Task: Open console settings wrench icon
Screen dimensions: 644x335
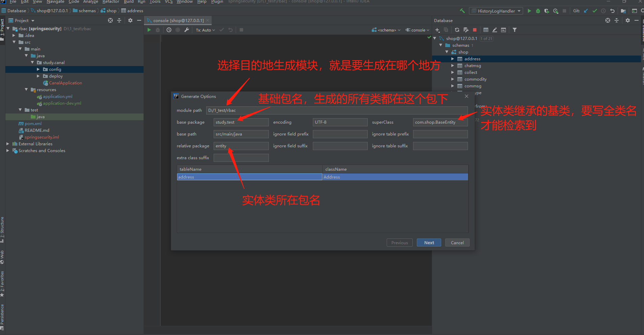Action: click(x=187, y=30)
